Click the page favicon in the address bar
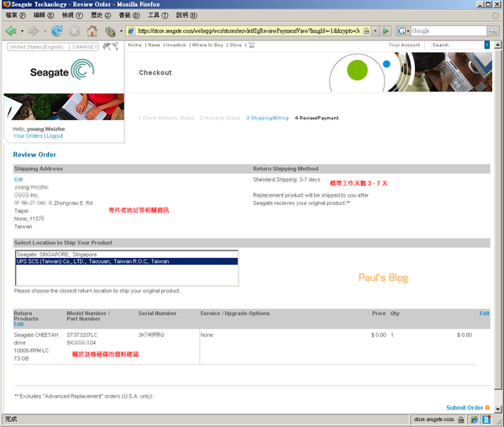This screenshot has height=427, width=504. coord(131,31)
